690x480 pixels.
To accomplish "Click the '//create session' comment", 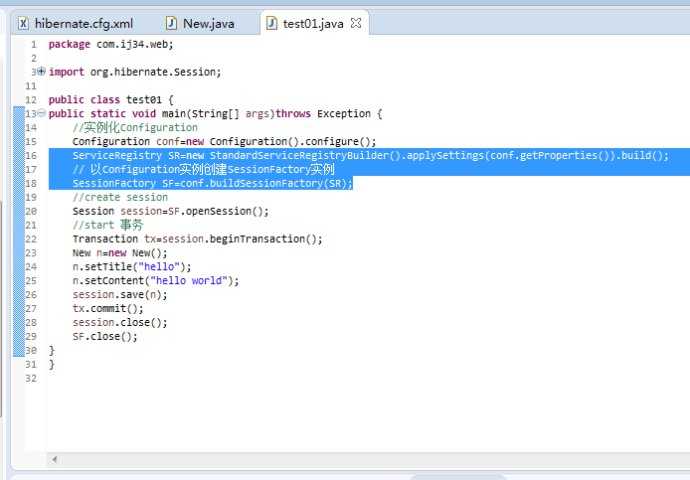I will (x=120, y=198).
